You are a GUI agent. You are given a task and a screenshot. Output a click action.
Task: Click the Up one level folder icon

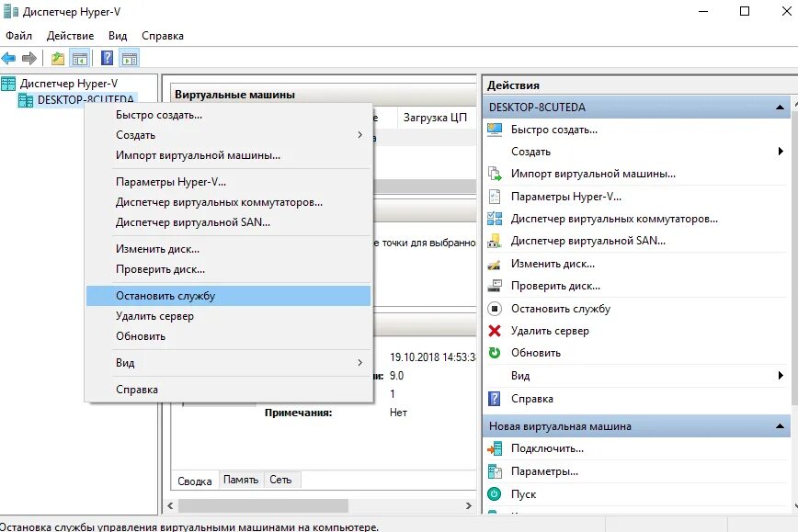(58, 59)
